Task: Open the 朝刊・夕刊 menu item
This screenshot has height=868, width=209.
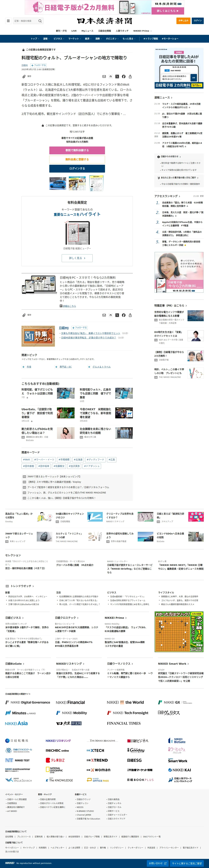Action: (x=61, y=31)
